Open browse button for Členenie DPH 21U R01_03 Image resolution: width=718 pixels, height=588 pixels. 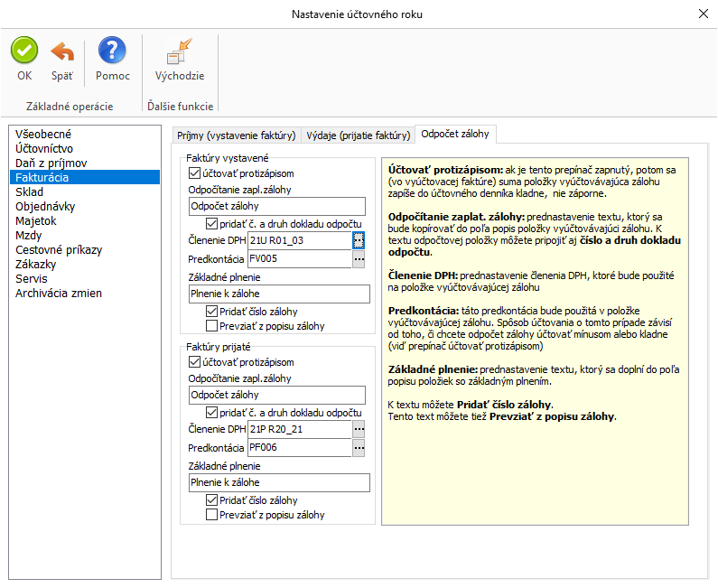point(359,240)
